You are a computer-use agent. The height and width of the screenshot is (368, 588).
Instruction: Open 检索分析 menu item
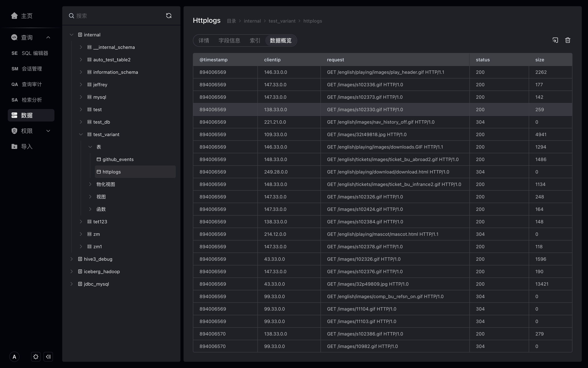31,100
